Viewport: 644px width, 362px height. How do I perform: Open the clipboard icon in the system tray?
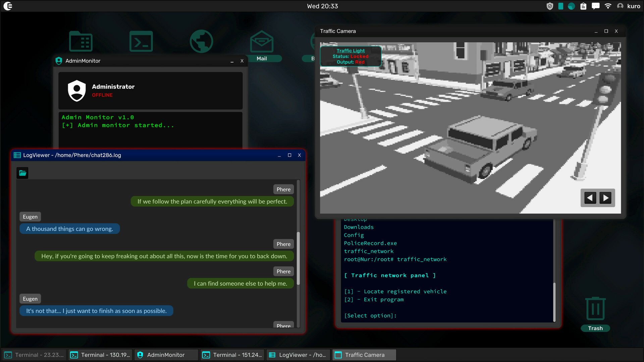pos(583,6)
